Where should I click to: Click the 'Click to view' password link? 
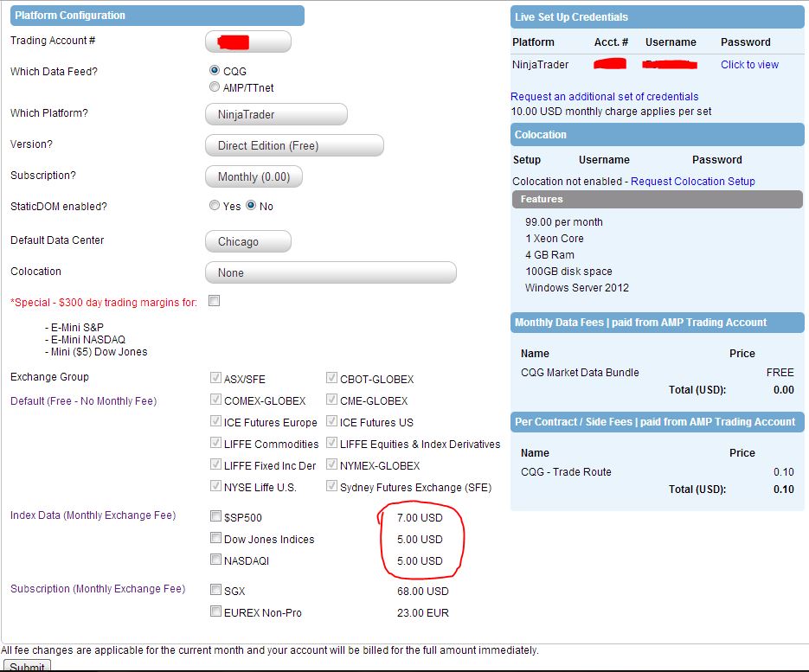pyautogui.click(x=749, y=65)
